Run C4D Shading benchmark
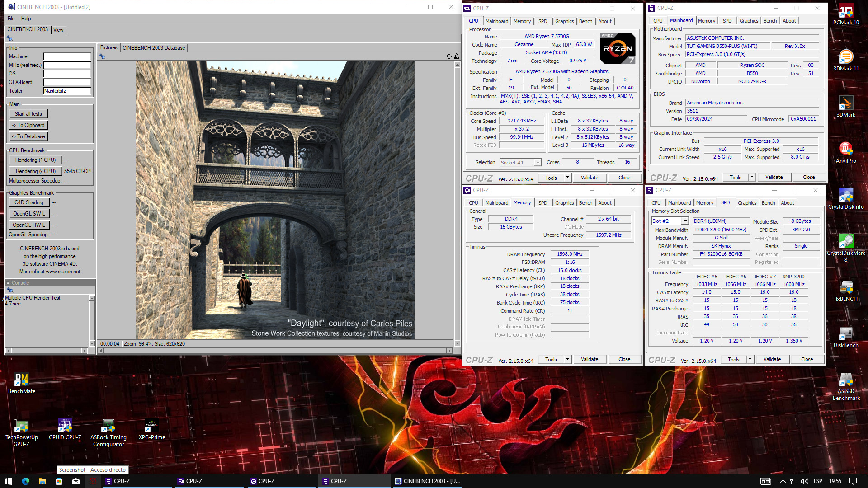868x488 pixels. 29,202
